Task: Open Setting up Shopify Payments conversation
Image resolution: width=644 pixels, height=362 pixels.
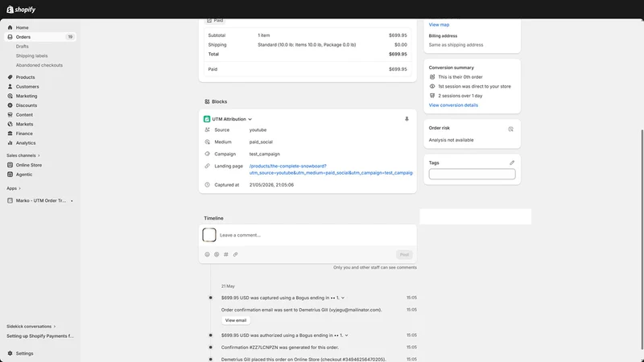Action: tap(39, 335)
